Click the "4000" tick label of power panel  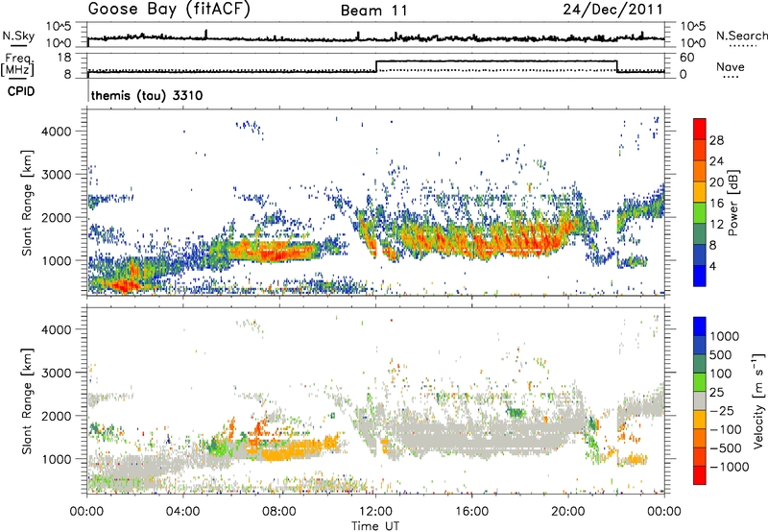[x=56, y=132]
